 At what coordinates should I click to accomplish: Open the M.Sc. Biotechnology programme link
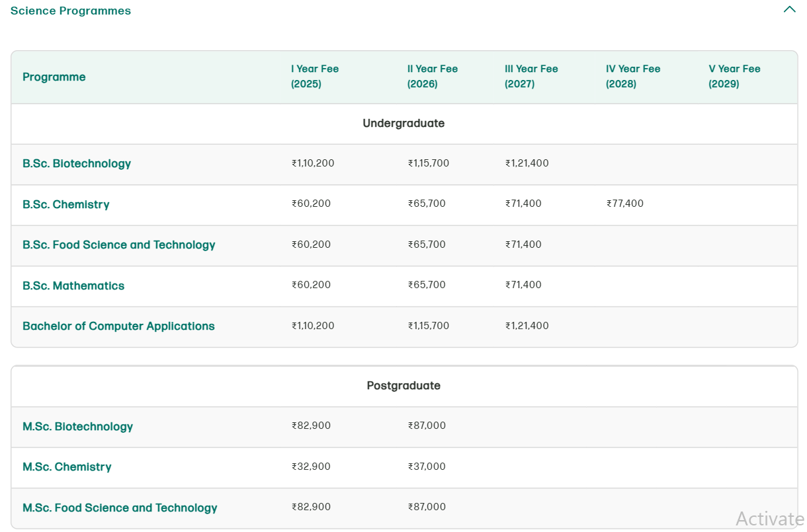[77, 426]
